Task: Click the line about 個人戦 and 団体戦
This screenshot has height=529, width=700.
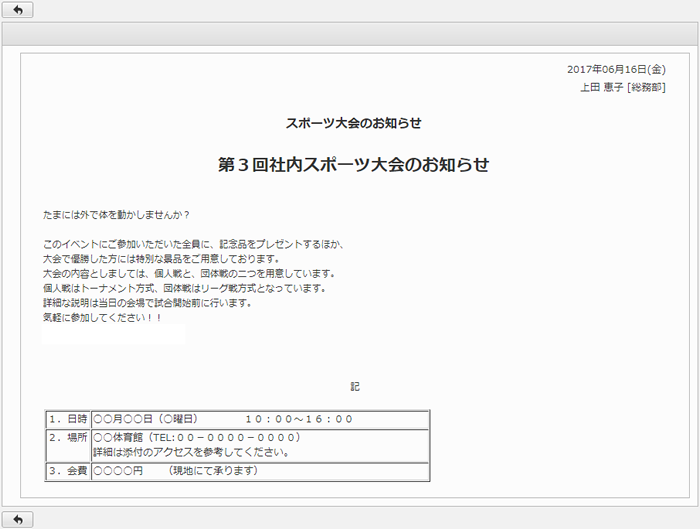Action: [188, 274]
